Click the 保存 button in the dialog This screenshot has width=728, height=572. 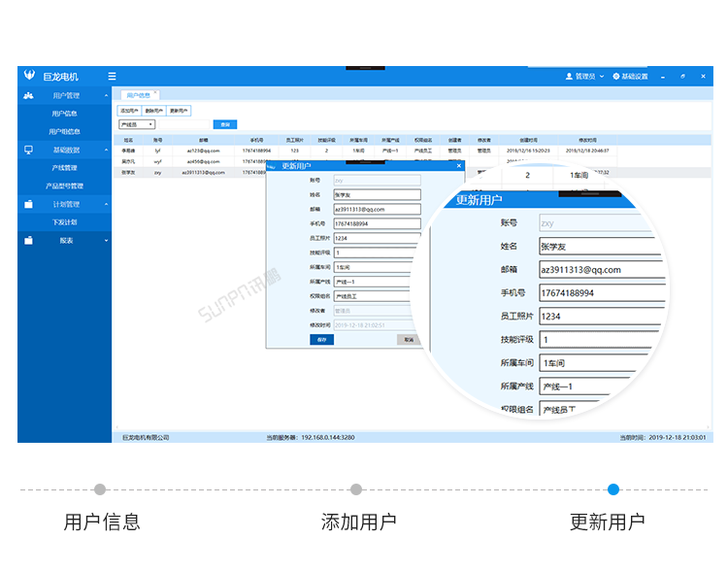click(x=321, y=339)
